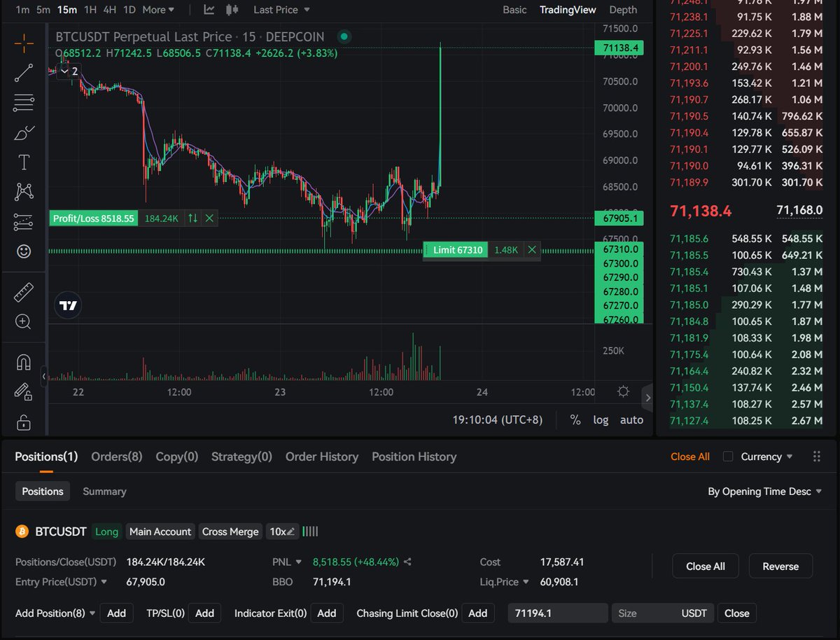Select the brush drawing tool

tap(24, 132)
